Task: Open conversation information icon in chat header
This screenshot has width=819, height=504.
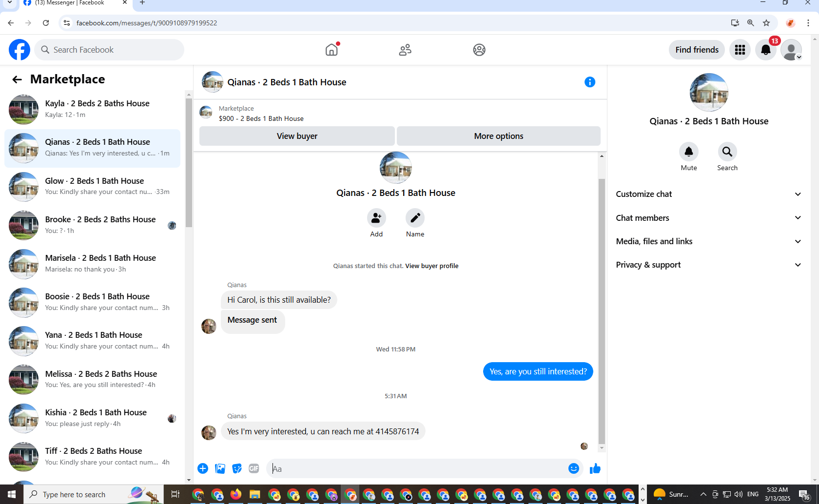Action: point(590,82)
